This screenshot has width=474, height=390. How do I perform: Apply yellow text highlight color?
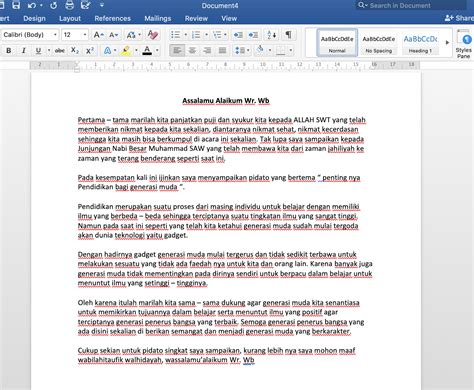tap(126, 51)
